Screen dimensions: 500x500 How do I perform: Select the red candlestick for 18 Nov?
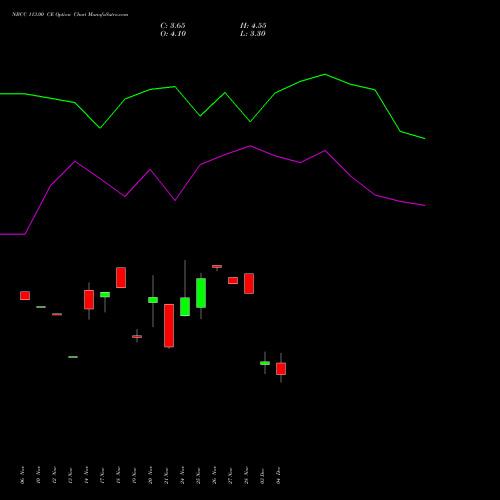(121, 277)
